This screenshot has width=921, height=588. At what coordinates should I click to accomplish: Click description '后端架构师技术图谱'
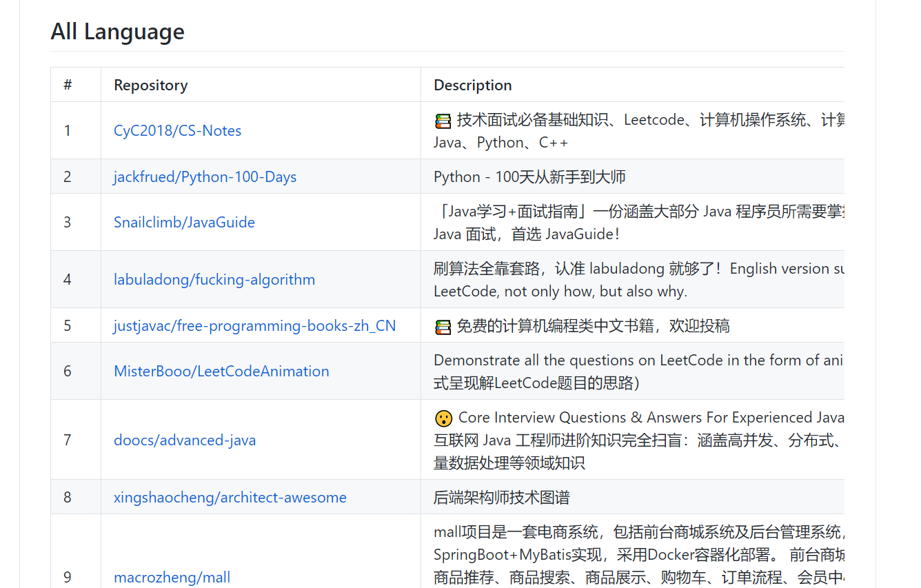502,497
